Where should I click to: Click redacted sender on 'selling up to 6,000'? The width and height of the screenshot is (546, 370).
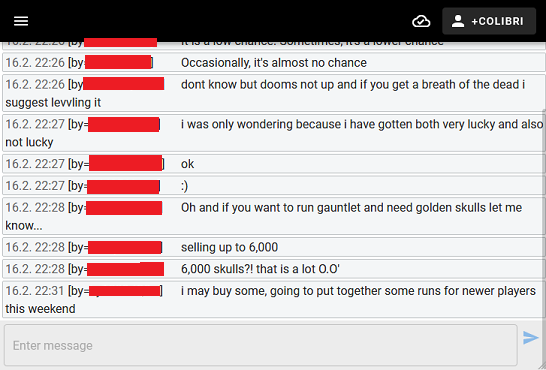click(x=125, y=247)
